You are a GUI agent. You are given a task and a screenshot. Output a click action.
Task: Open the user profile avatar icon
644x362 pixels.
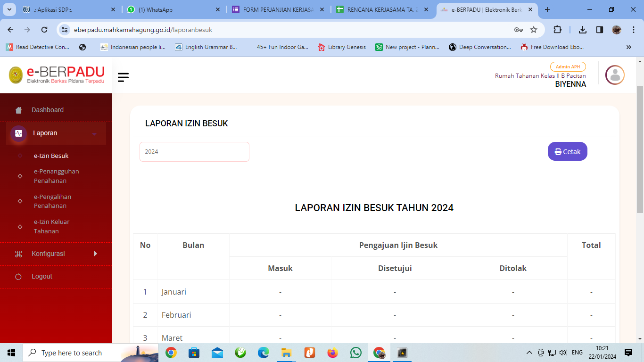point(614,75)
